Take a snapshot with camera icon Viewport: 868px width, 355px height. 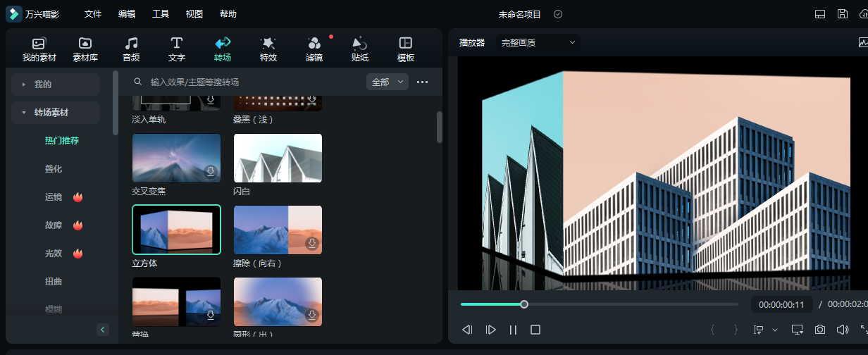point(820,330)
